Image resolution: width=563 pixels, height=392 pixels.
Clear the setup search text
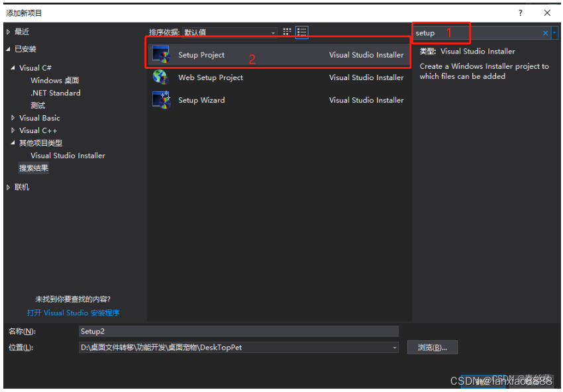(x=545, y=33)
